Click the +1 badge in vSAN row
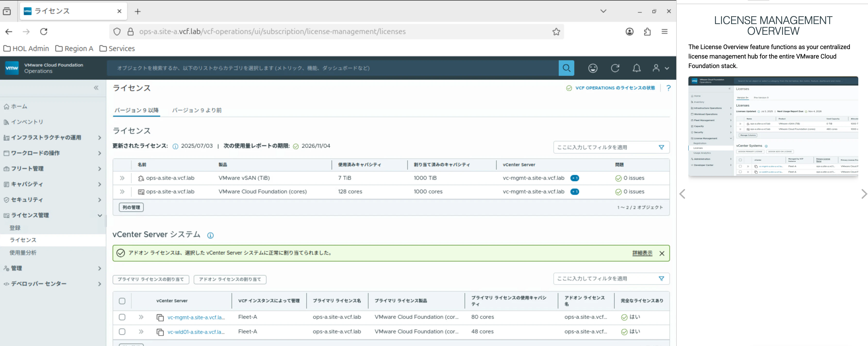 [575, 178]
